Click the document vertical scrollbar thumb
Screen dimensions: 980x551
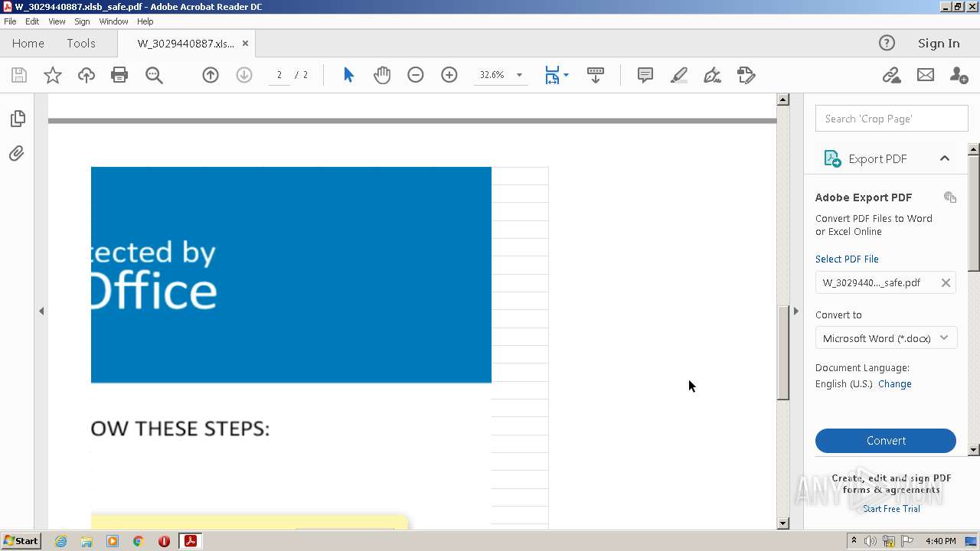(x=782, y=353)
